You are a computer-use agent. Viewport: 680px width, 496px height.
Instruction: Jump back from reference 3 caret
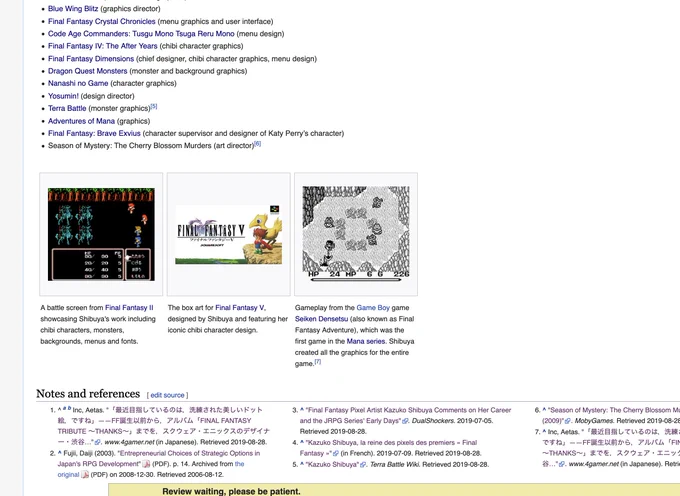[302, 410]
